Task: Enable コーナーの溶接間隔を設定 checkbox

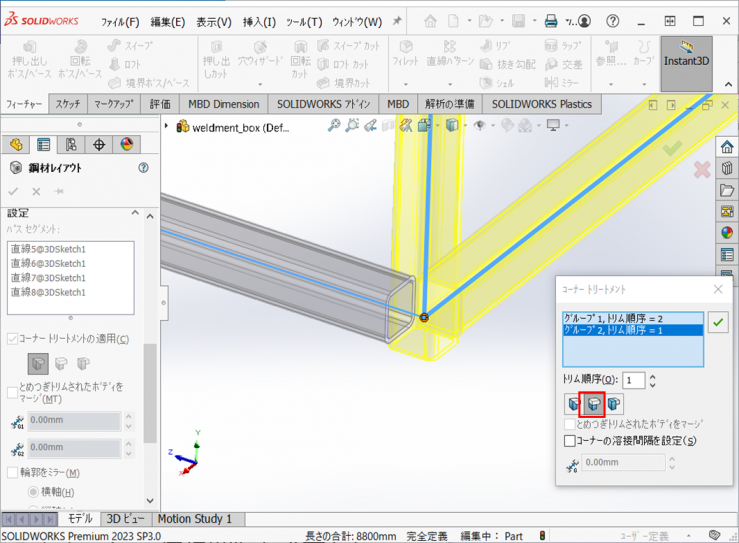Action: pyautogui.click(x=570, y=440)
